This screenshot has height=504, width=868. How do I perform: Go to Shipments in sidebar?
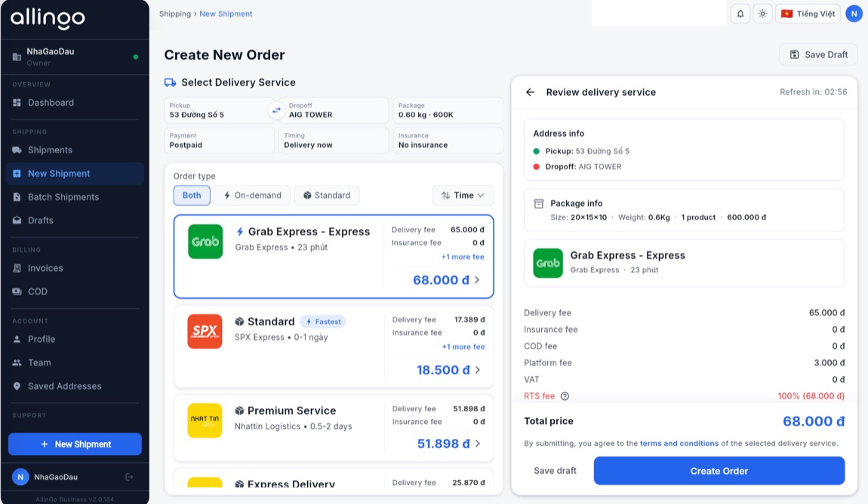pos(75,150)
